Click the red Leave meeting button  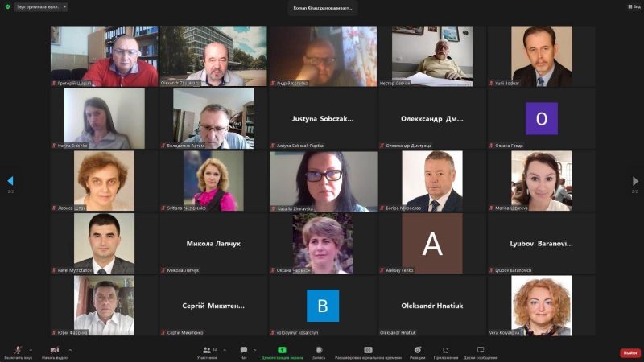pyautogui.click(x=630, y=352)
